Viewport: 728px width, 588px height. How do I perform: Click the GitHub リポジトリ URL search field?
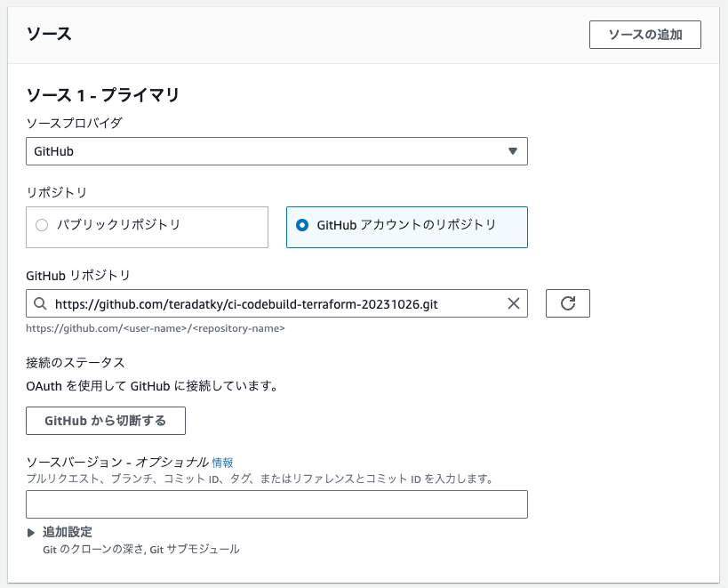click(x=276, y=303)
